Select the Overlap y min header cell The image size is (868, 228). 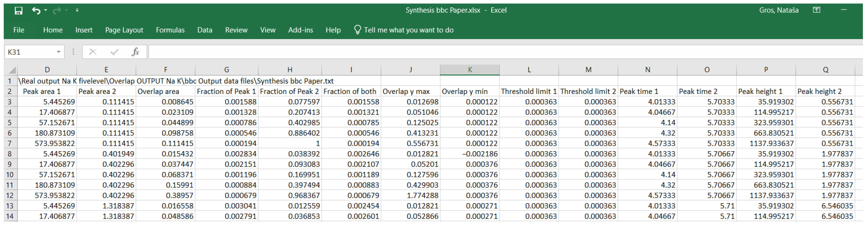(x=469, y=92)
